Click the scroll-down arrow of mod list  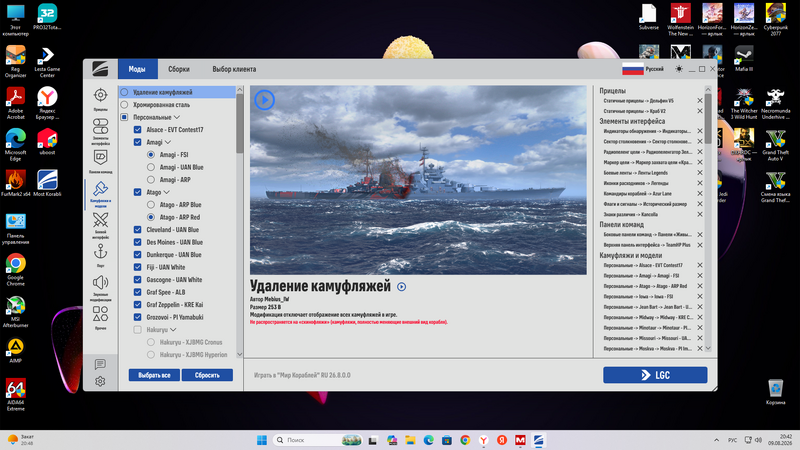(x=239, y=355)
